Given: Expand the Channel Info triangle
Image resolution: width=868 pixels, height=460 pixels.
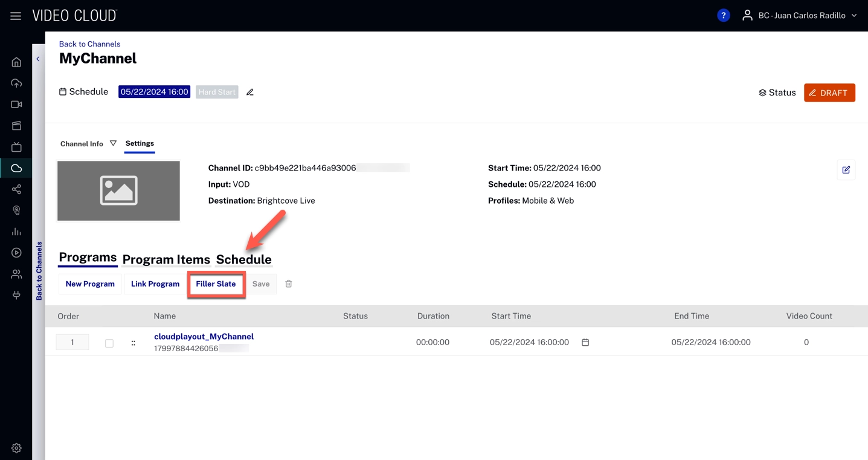Looking at the screenshot, I should point(113,143).
